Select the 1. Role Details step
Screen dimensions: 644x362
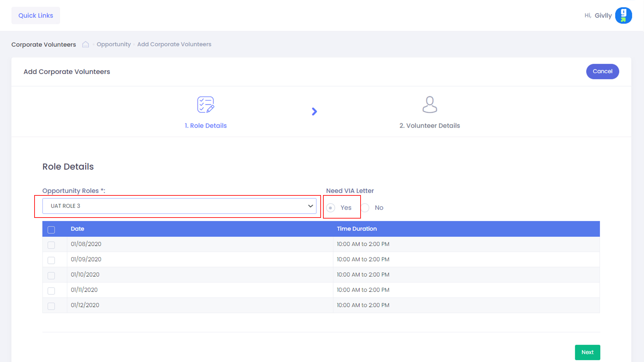[206, 126]
